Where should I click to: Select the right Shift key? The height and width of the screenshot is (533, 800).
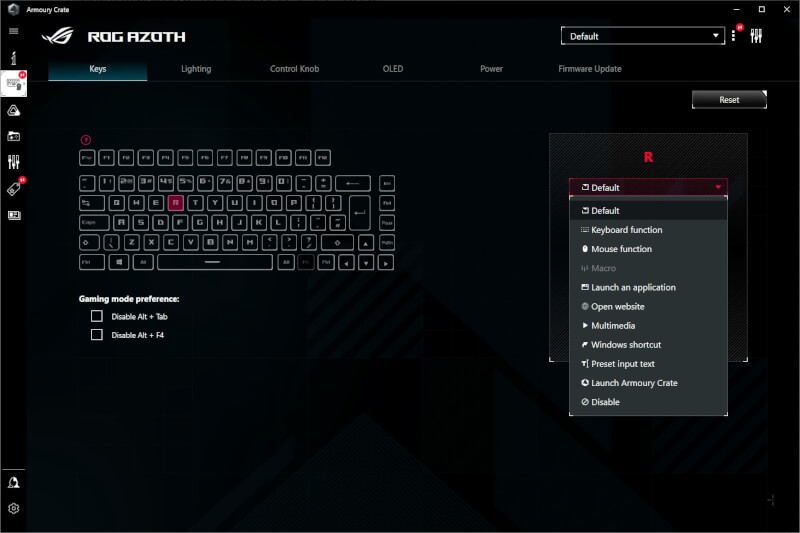pyautogui.click(x=337, y=243)
